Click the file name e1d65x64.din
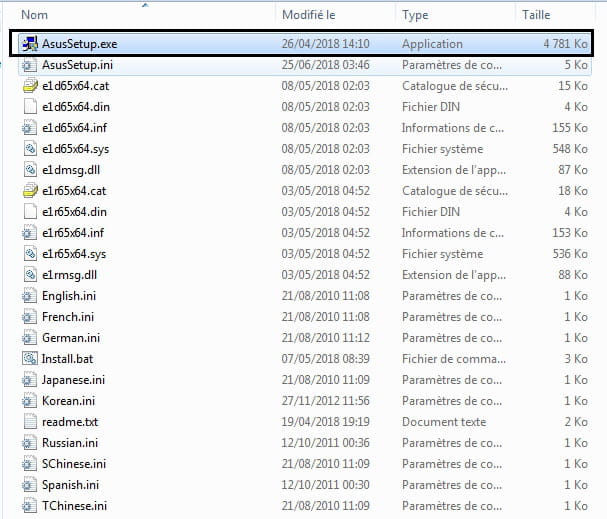 coord(75,106)
